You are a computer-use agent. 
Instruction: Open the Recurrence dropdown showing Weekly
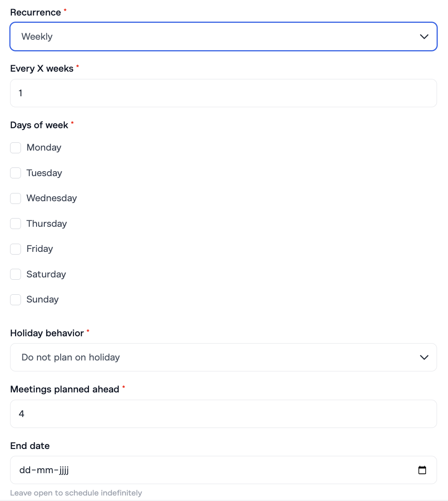click(224, 37)
